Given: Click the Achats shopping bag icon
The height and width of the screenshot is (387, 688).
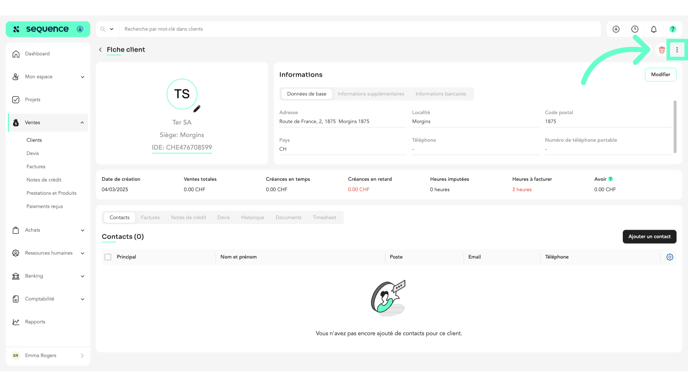Looking at the screenshot, I should 16,230.
